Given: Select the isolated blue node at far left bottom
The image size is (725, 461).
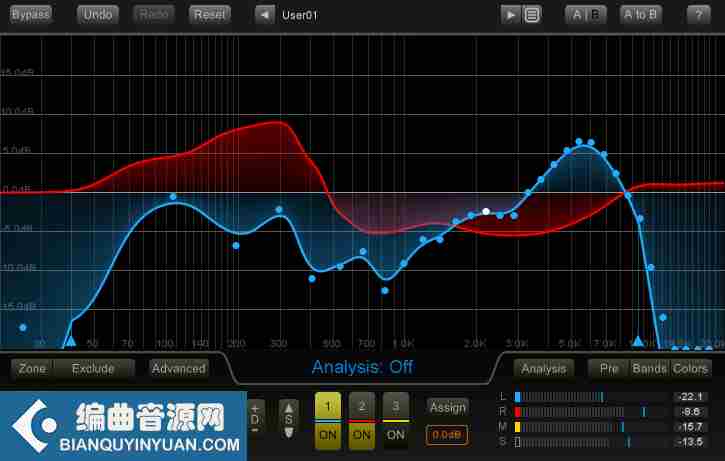Looking at the screenshot, I should tap(23, 327).
